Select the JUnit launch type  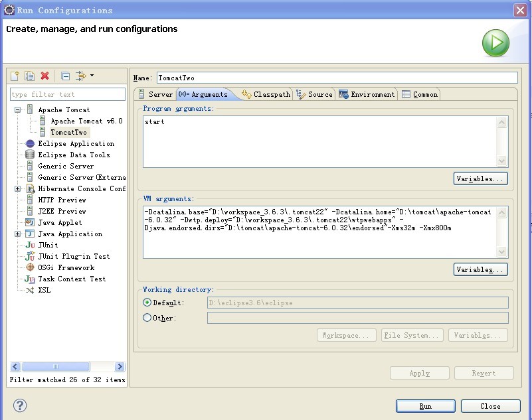pyautogui.click(x=48, y=245)
